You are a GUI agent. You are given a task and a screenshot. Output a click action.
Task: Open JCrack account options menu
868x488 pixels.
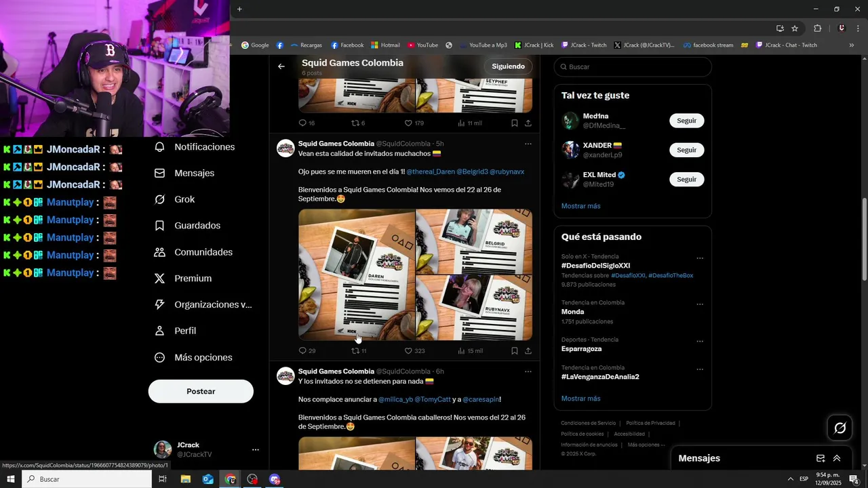(256, 449)
